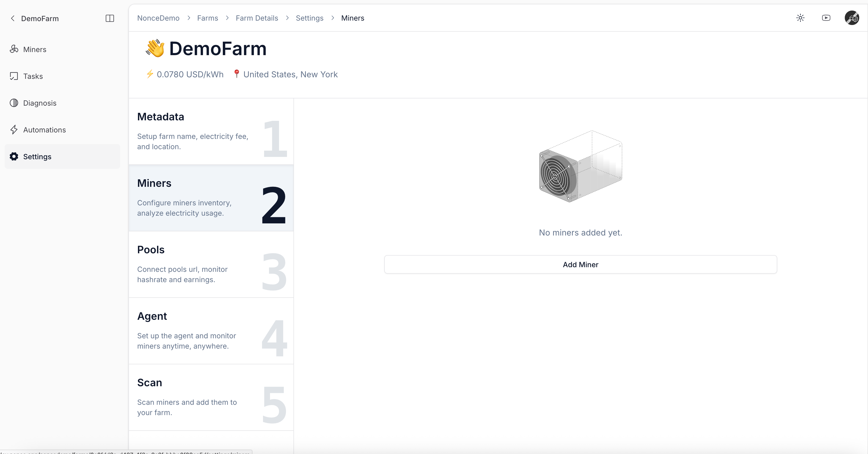Click the empty miner illustration
The width and height of the screenshot is (868, 454).
click(580, 166)
